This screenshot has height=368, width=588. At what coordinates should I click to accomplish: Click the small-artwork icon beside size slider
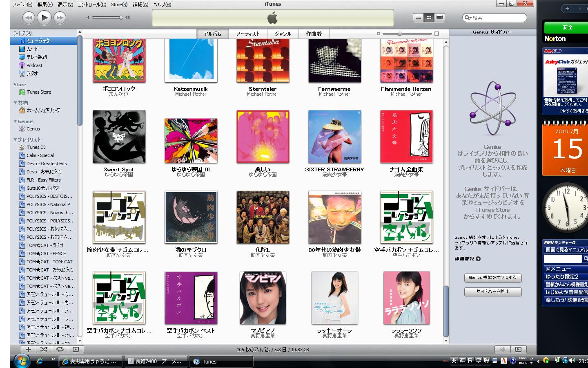coord(379,34)
